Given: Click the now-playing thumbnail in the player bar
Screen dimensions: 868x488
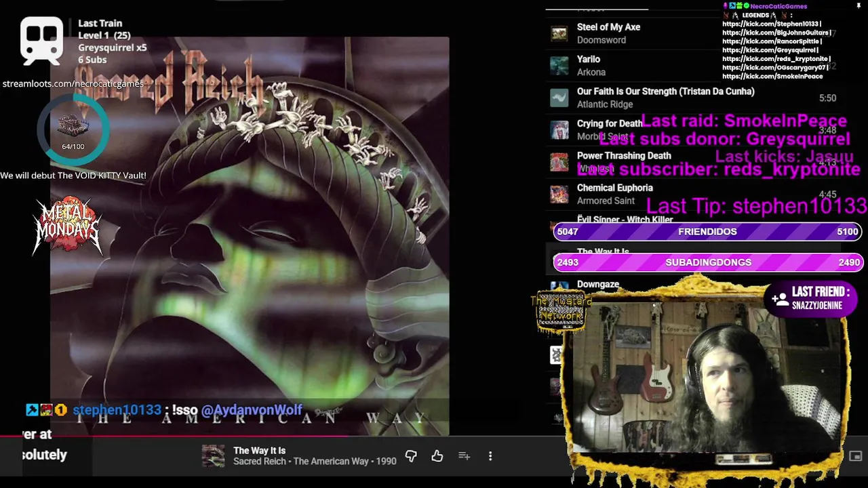Looking at the screenshot, I should tap(213, 456).
